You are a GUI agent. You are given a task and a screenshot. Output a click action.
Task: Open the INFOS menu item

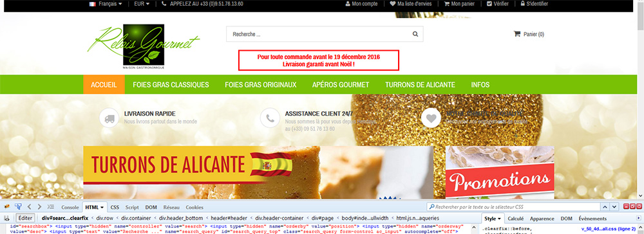pos(480,85)
